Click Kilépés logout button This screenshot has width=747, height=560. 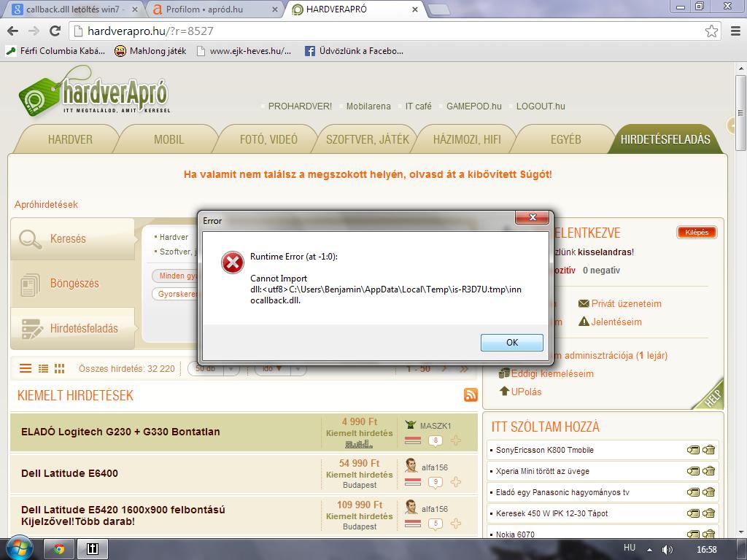pos(697,233)
